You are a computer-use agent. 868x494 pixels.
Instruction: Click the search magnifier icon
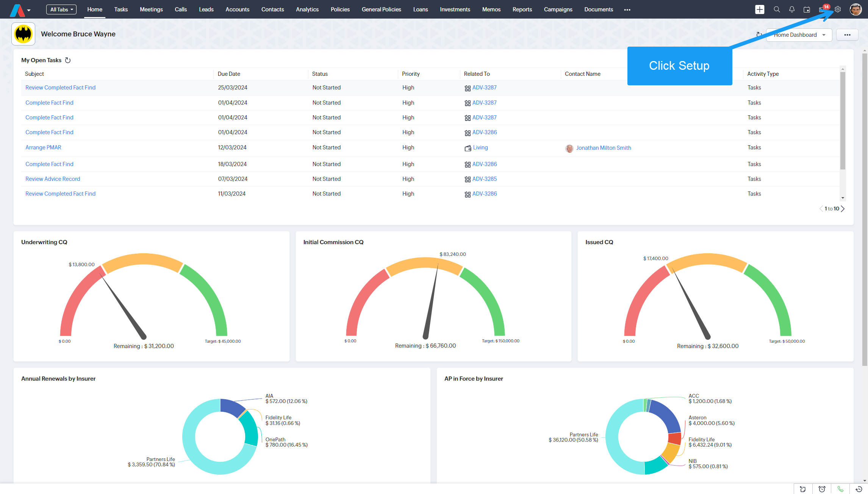(x=777, y=9)
